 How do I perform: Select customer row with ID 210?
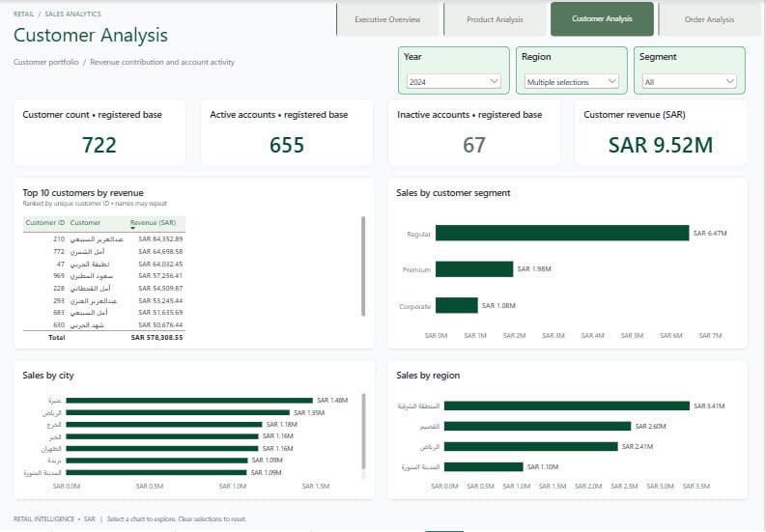click(104, 238)
